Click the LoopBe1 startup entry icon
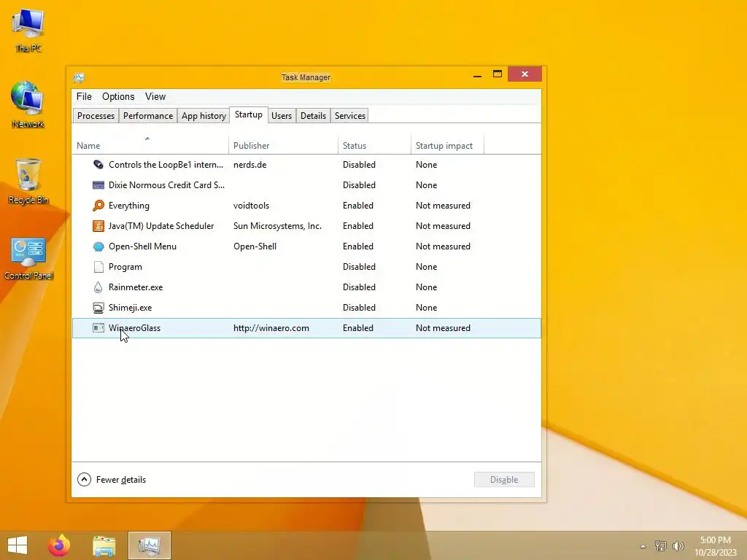747x560 pixels. click(98, 165)
